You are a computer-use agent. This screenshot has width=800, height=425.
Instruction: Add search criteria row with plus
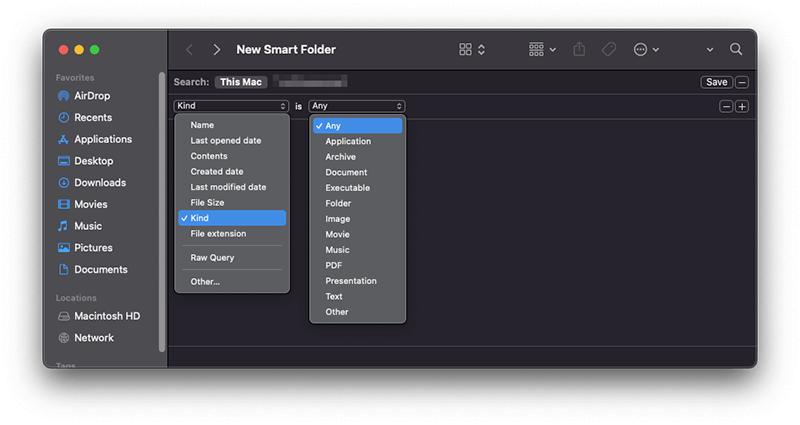pos(742,107)
